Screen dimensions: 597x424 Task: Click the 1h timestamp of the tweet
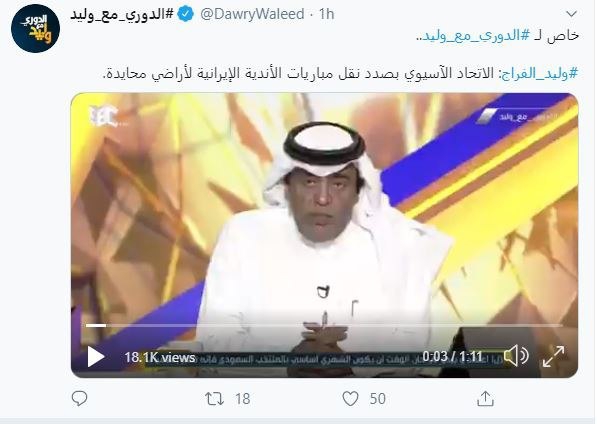tap(326, 14)
